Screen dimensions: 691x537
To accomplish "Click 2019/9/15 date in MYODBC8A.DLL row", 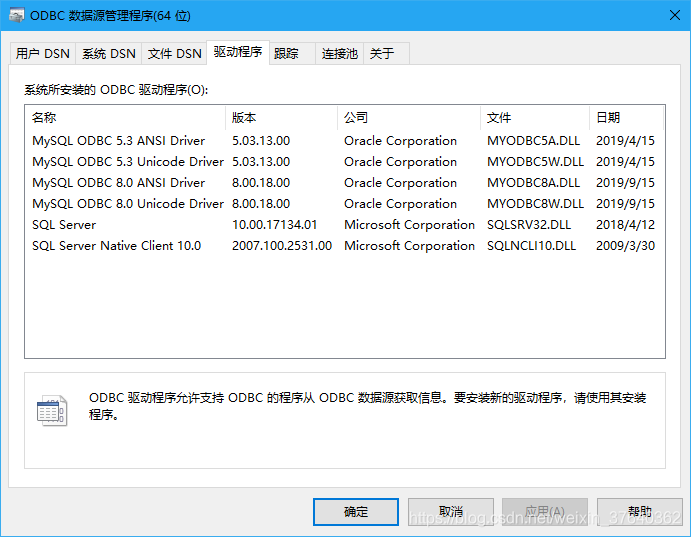I will (625, 183).
